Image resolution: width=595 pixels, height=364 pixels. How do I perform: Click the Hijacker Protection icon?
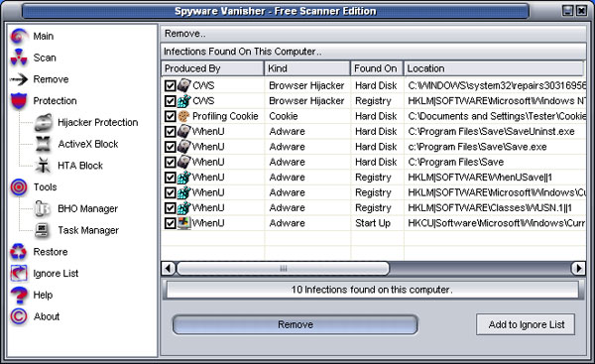tap(44, 122)
